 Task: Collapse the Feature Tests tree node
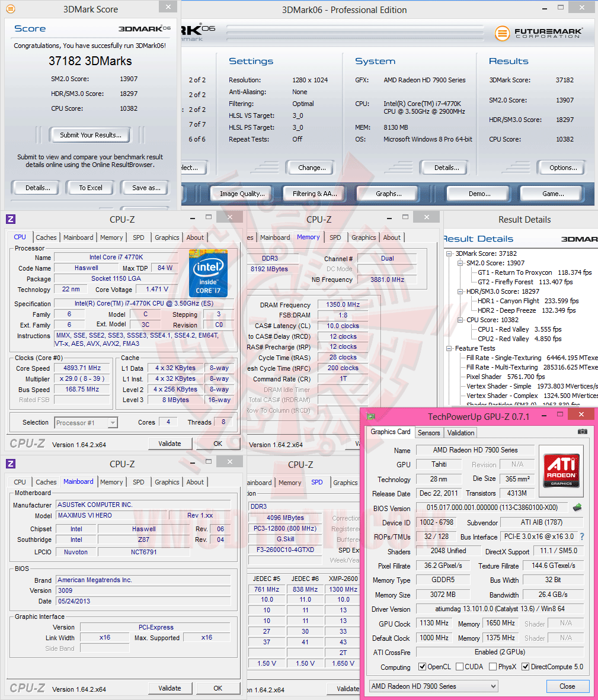point(449,348)
